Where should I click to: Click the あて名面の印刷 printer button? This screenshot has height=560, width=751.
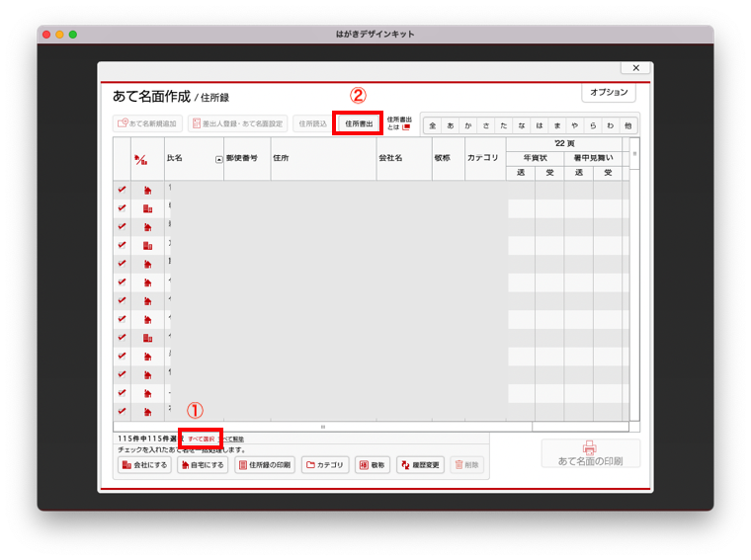tap(590, 453)
